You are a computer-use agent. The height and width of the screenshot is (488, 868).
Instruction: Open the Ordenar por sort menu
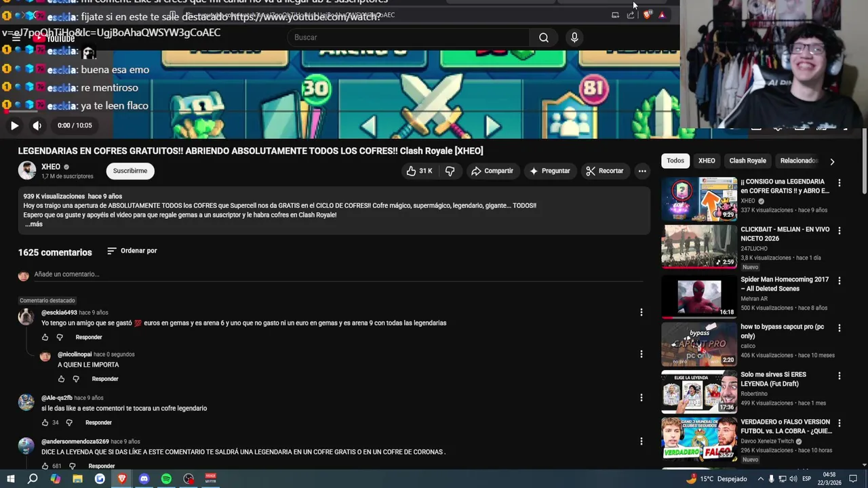[132, 251]
